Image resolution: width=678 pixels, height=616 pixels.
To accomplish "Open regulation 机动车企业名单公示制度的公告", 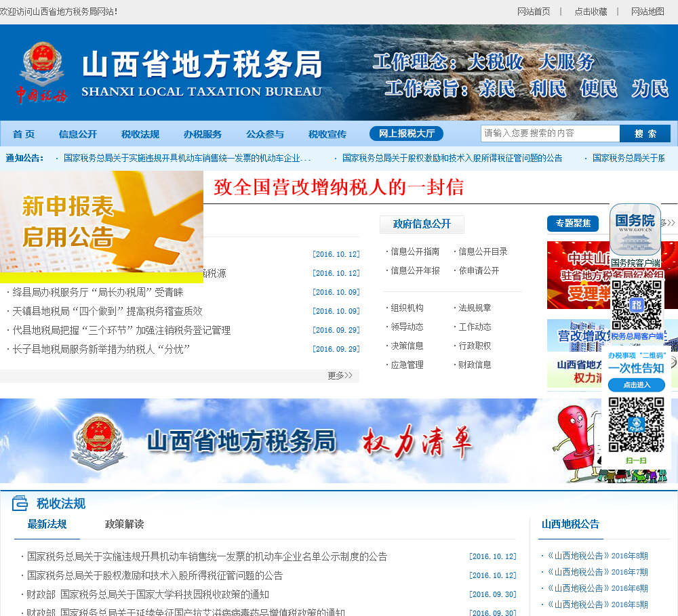I will [x=207, y=557].
